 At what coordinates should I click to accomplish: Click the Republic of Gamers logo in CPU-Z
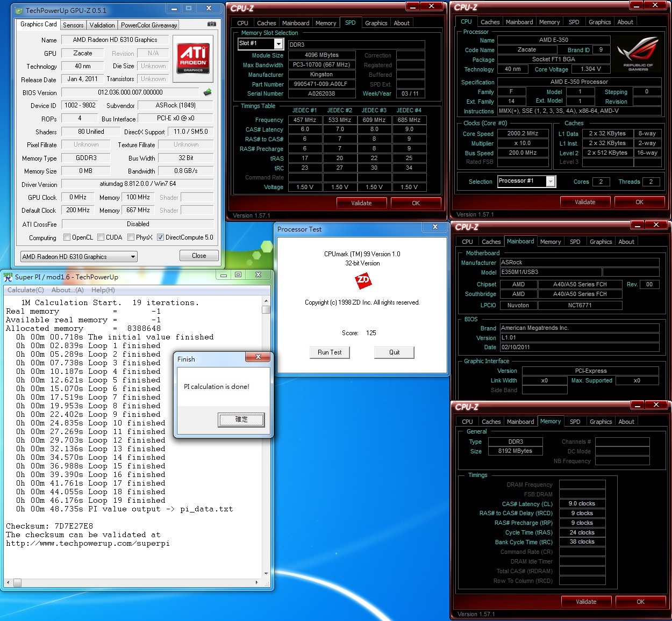tap(638, 54)
